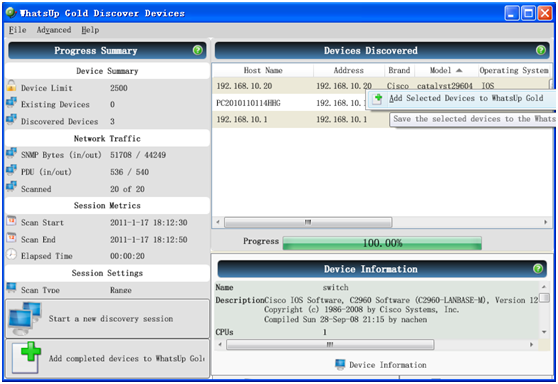Click the devices list horizontal scrollbar thumb
Image resolution: width=558 pixels, height=384 pixels.
(308, 222)
